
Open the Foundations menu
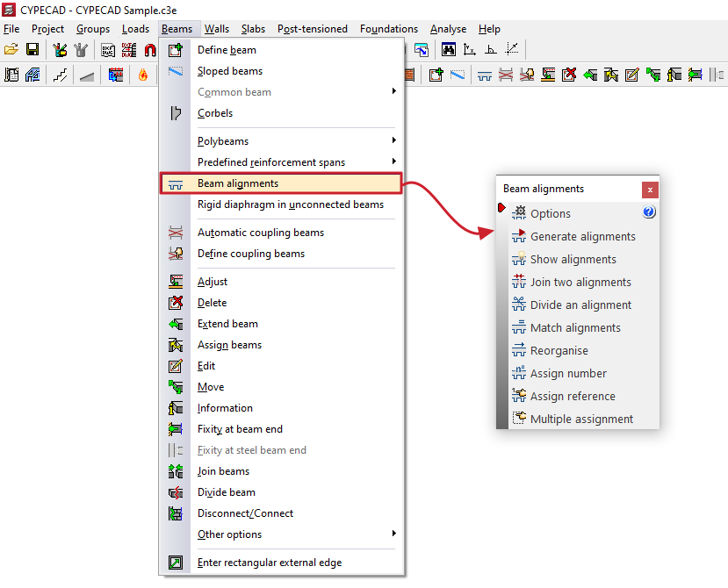(389, 29)
